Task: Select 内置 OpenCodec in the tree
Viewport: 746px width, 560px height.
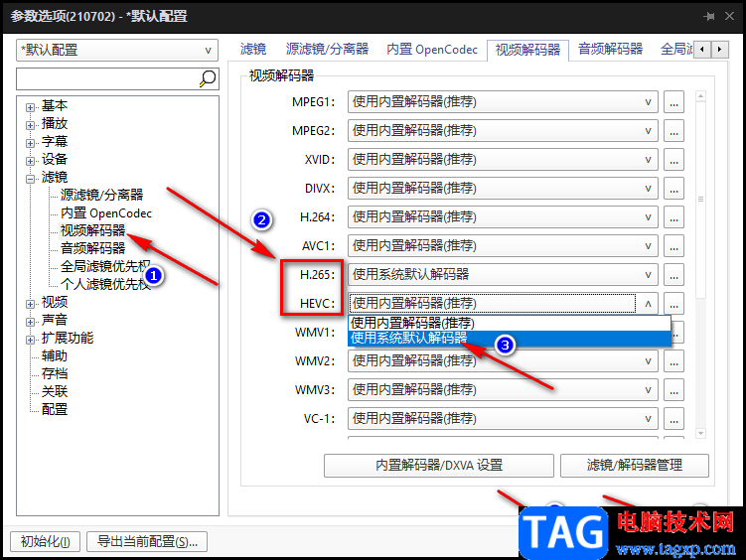Action: (x=106, y=212)
